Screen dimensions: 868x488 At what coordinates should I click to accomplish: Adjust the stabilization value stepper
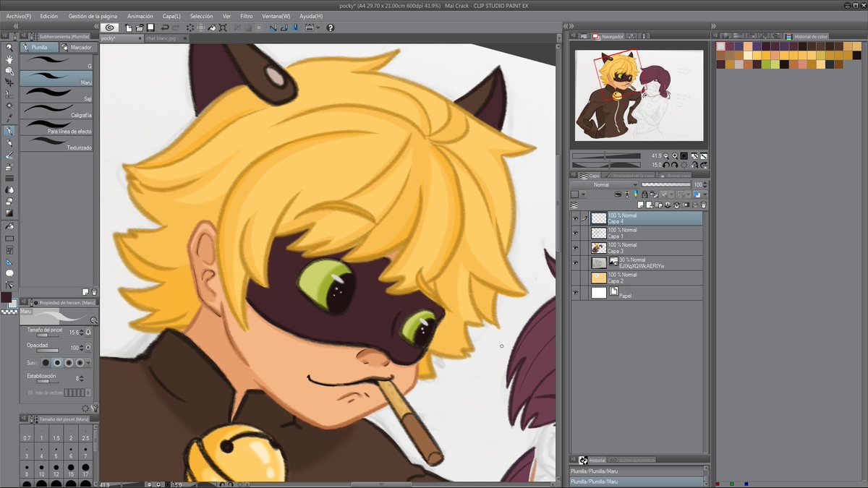pyautogui.click(x=82, y=378)
